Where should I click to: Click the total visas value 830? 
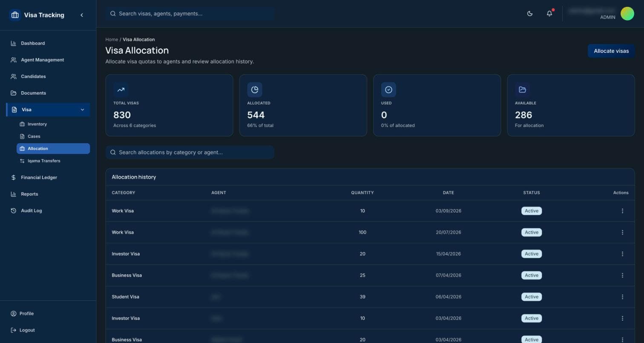point(122,115)
